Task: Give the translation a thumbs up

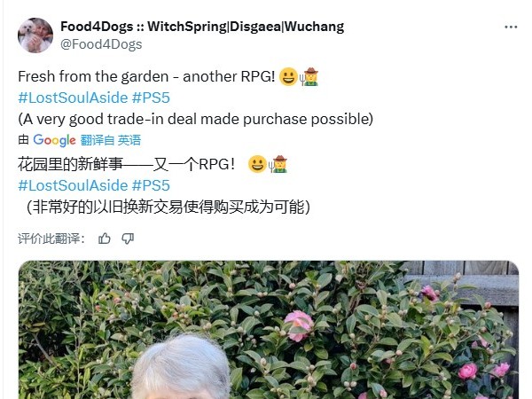Action: point(104,239)
